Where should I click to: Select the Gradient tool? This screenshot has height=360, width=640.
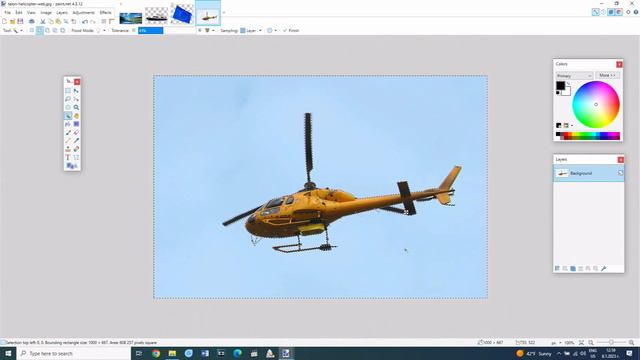click(76, 124)
